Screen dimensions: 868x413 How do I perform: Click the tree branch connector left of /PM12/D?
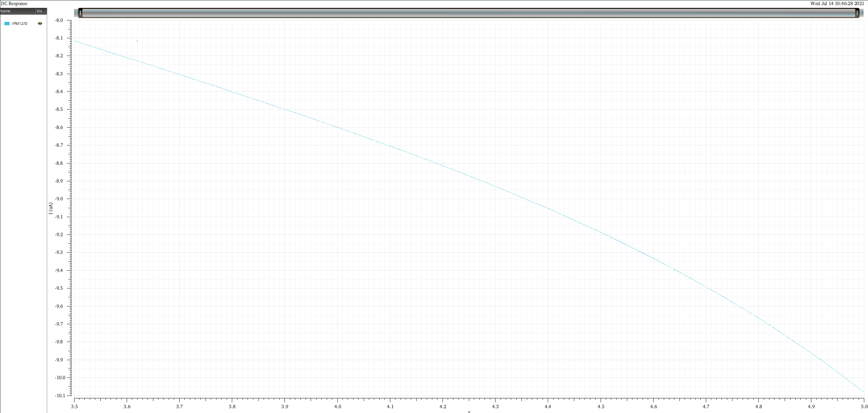click(x=2, y=24)
